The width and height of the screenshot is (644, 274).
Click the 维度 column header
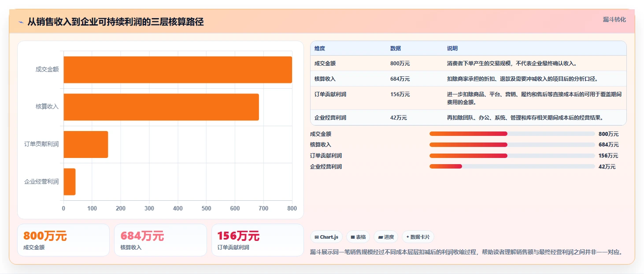click(x=320, y=49)
